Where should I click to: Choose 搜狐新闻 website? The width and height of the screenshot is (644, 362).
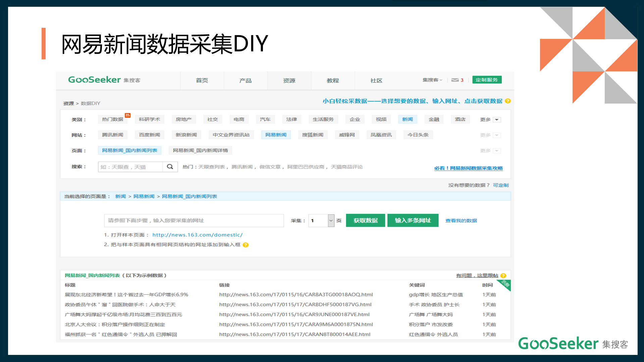point(313,135)
